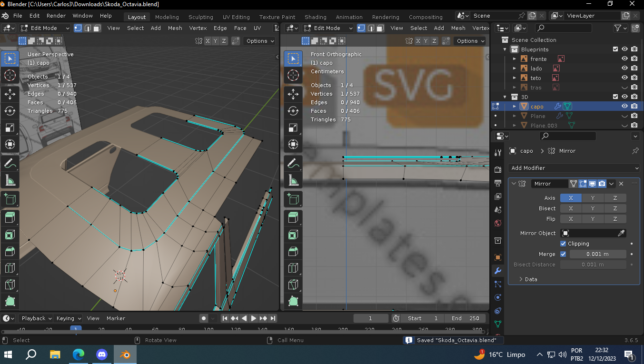Jump to the timeline end frame
Screen dimensions: 644x364
click(273, 318)
